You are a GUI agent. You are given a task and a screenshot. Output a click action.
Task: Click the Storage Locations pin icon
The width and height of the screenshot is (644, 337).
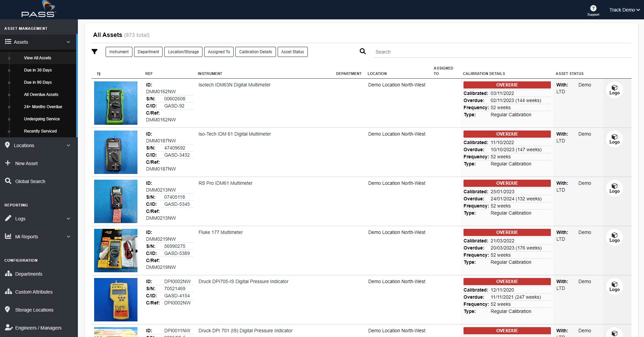pos(7,310)
